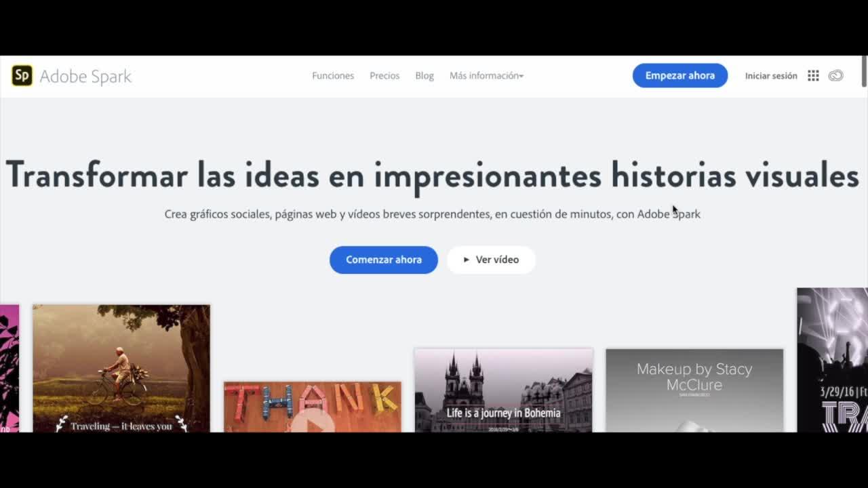Open the Life is a journey in Bohemia card
Screen dimensions: 868x488
tap(503, 390)
